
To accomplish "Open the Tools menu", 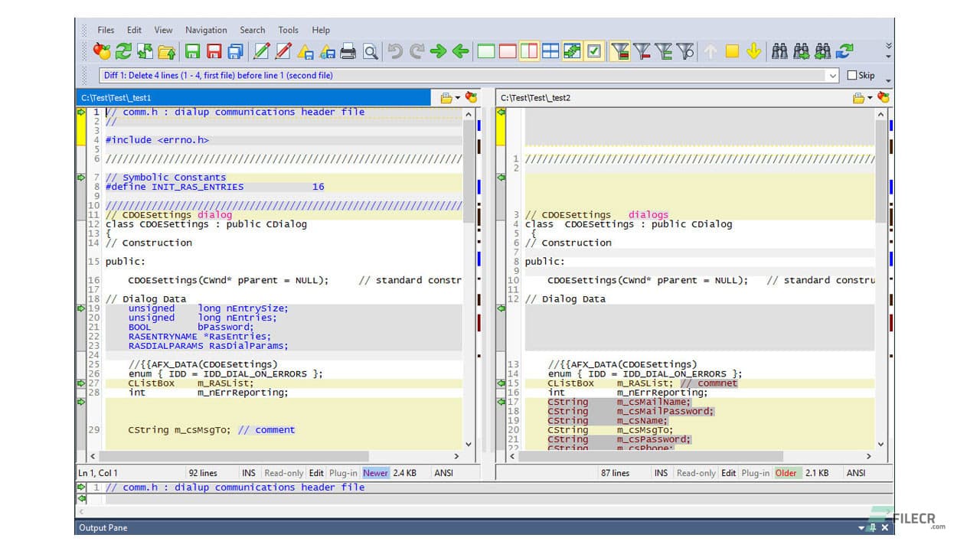I will 288,30.
